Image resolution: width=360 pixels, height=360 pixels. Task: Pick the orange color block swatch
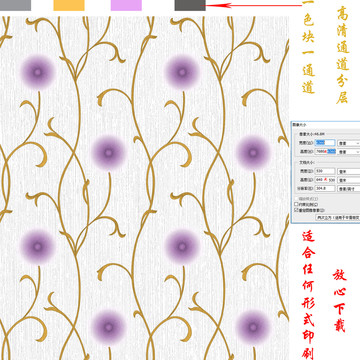point(69,5)
